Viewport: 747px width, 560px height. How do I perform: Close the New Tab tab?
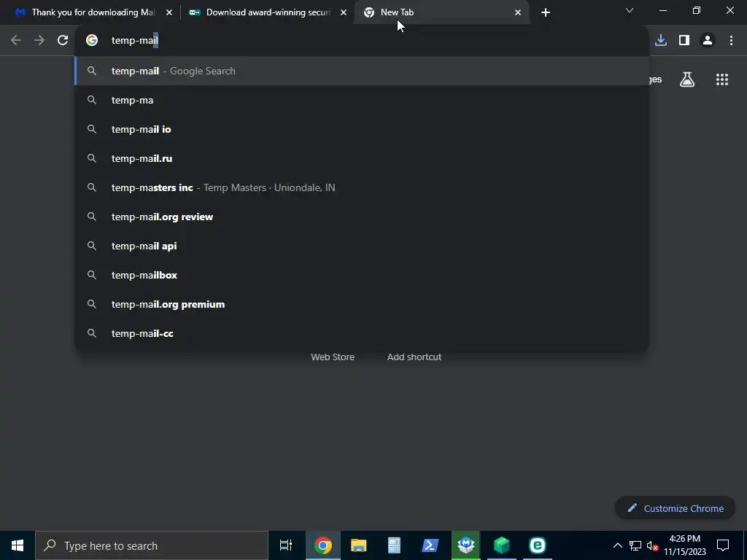click(518, 12)
